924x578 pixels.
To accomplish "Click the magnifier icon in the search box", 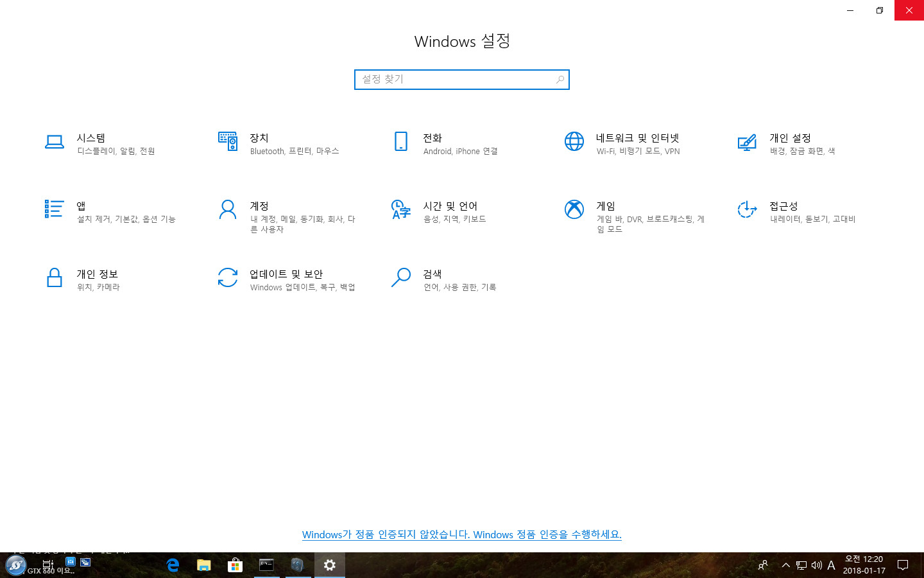I will tap(560, 80).
